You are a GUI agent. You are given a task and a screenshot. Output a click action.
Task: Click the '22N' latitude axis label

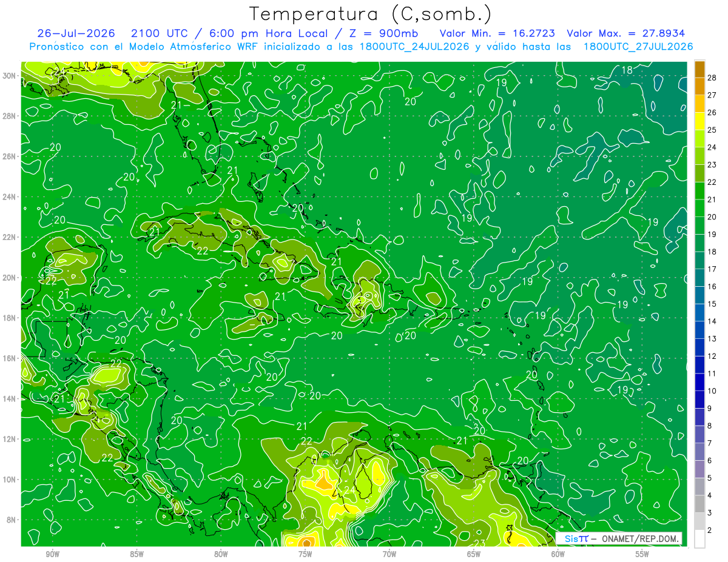point(10,237)
